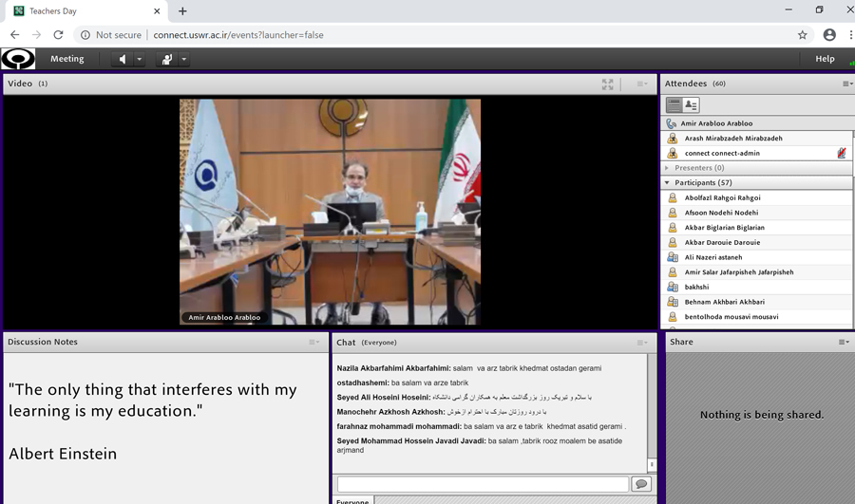Mute the speaker audio icon

123,59
